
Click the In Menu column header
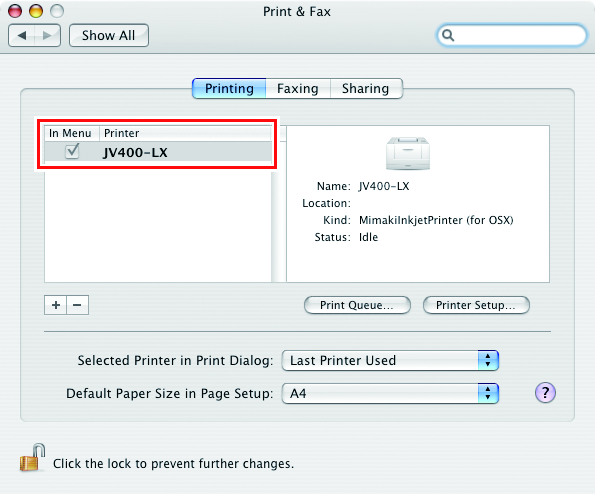coord(72,133)
